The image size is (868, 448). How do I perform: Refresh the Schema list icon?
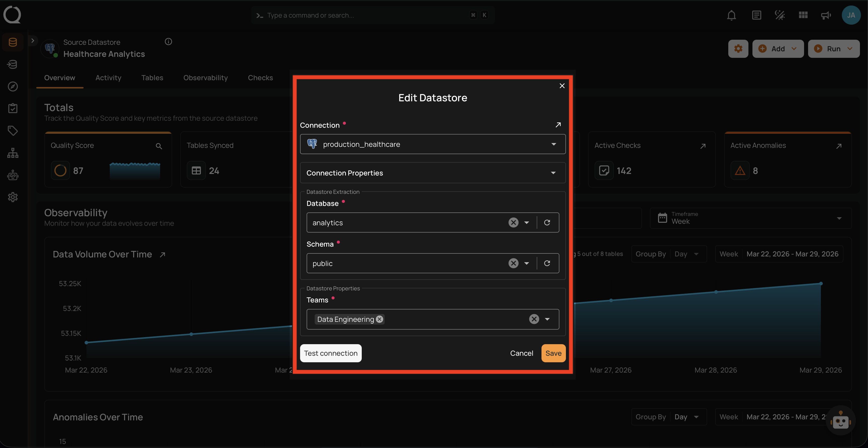point(547,263)
